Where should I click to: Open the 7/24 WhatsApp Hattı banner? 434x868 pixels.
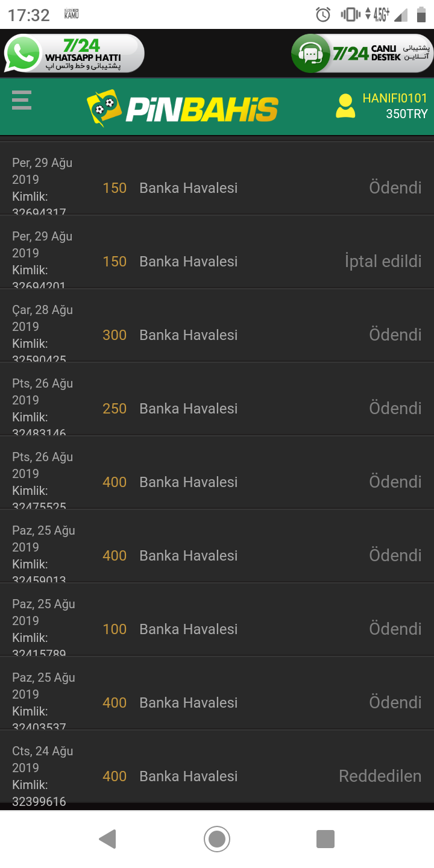point(74,54)
